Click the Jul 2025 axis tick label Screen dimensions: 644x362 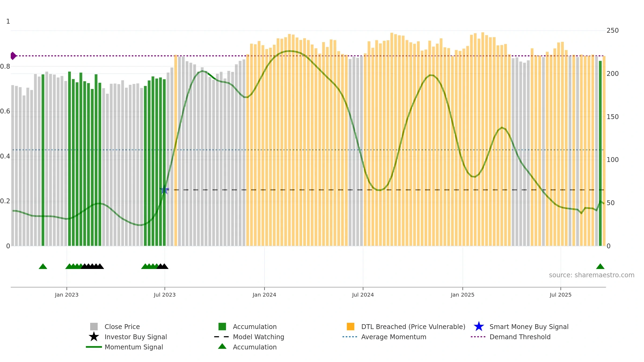coord(561,295)
